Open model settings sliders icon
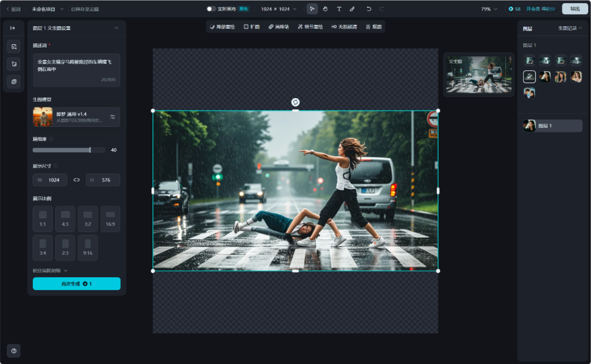Image resolution: width=591 pixels, height=364 pixels. pos(113,117)
